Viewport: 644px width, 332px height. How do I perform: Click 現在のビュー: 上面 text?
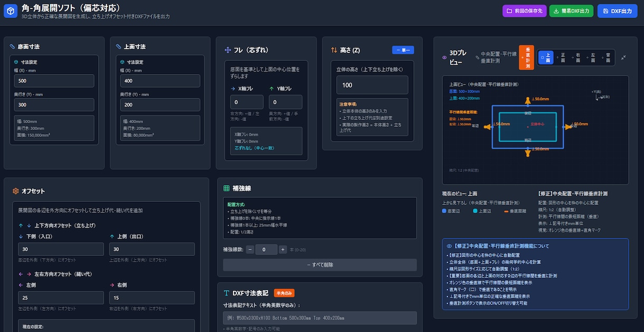click(459, 193)
